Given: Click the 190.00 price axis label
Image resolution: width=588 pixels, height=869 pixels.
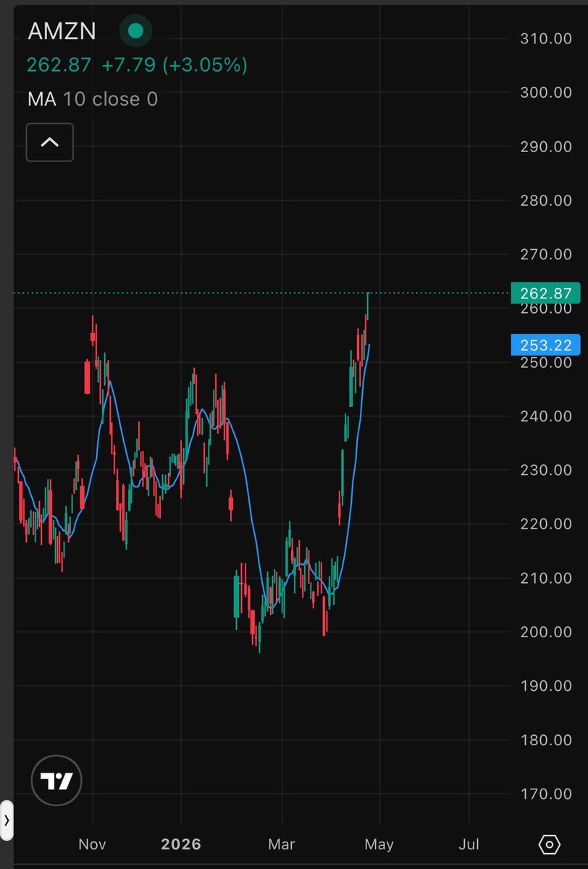Looking at the screenshot, I should coord(546,686).
